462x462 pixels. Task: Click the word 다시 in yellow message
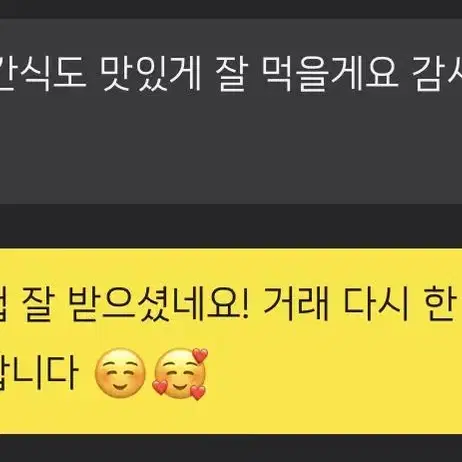pyautogui.click(x=376, y=305)
